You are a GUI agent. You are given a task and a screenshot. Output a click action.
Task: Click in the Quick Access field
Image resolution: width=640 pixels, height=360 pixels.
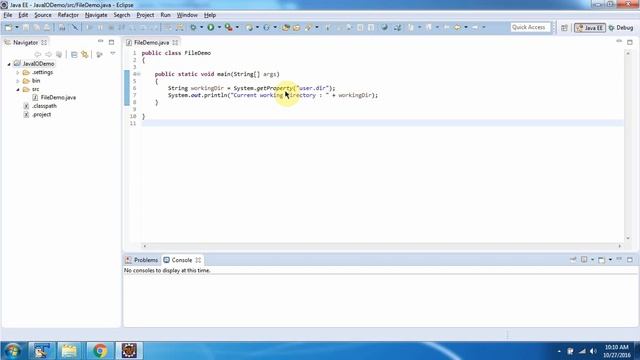530,27
